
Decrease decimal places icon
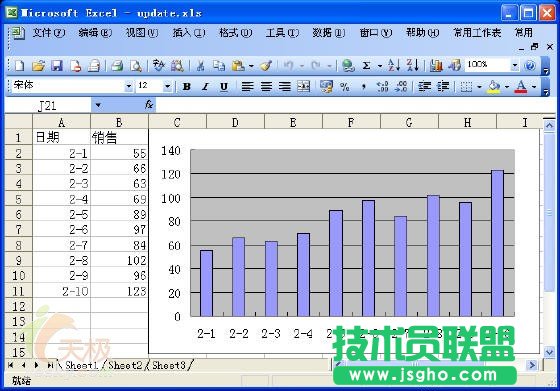tap(401, 86)
